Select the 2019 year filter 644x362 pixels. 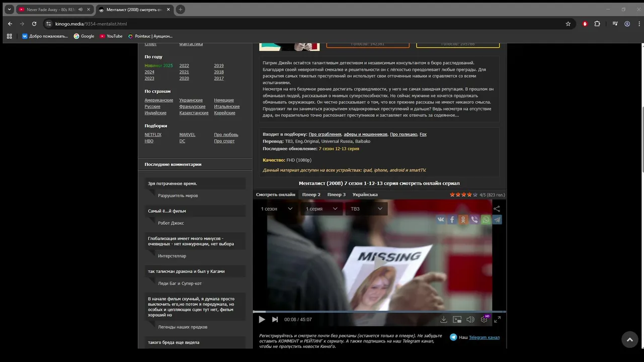click(x=219, y=65)
